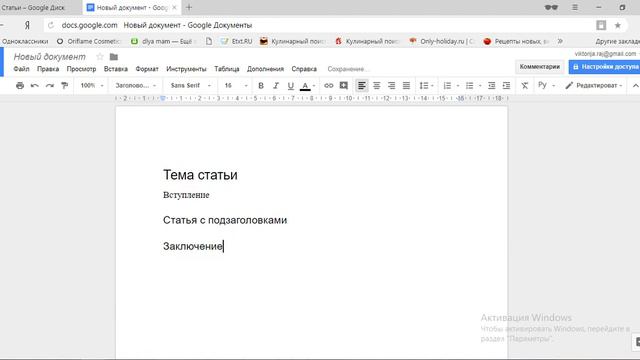Rename the Новый документ title

tap(50, 57)
